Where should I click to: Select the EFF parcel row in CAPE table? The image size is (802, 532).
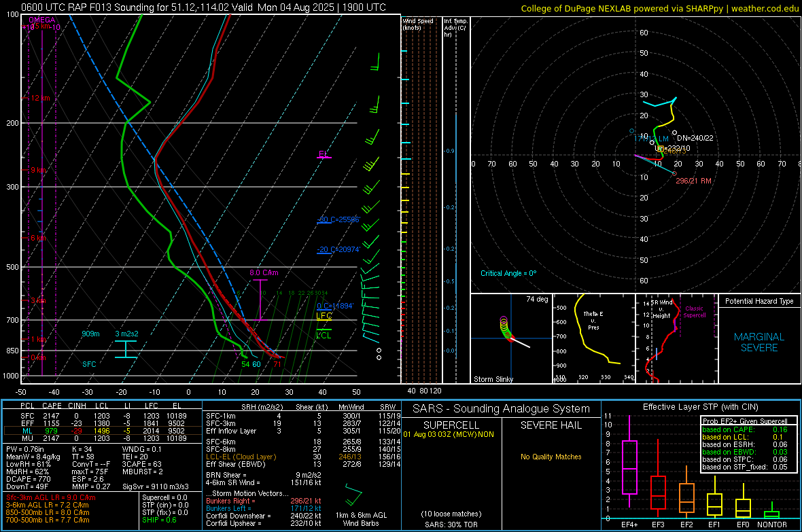[x=103, y=423]
